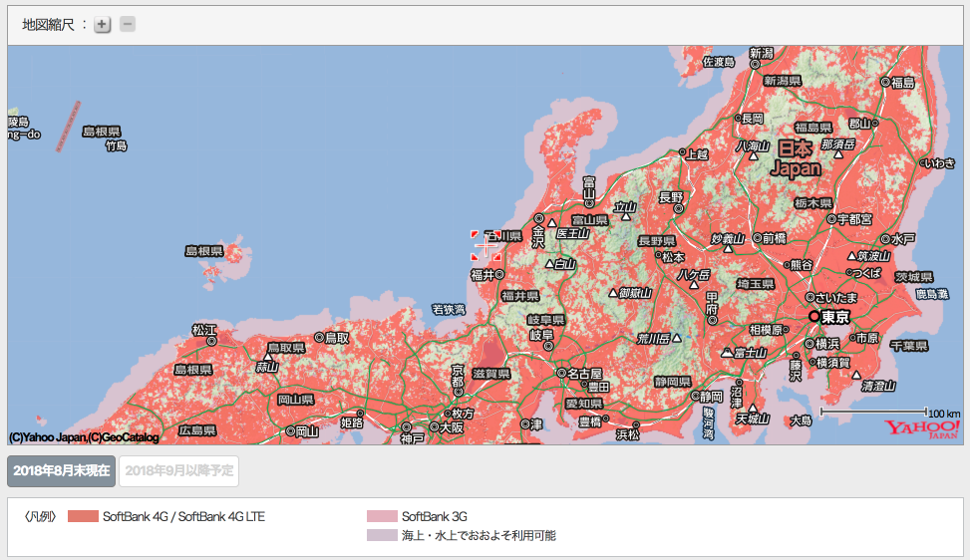This screenshot has width=970, height=560.
Task: Click the 甲府 city label
Action: tap(712, 303)
